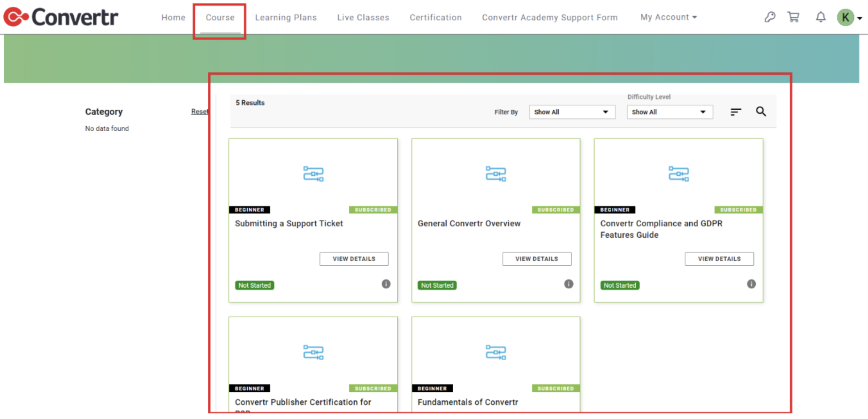Screen dimensions: 868x419
Task: Click the Convertr logo
Action: tap(61, 17)
